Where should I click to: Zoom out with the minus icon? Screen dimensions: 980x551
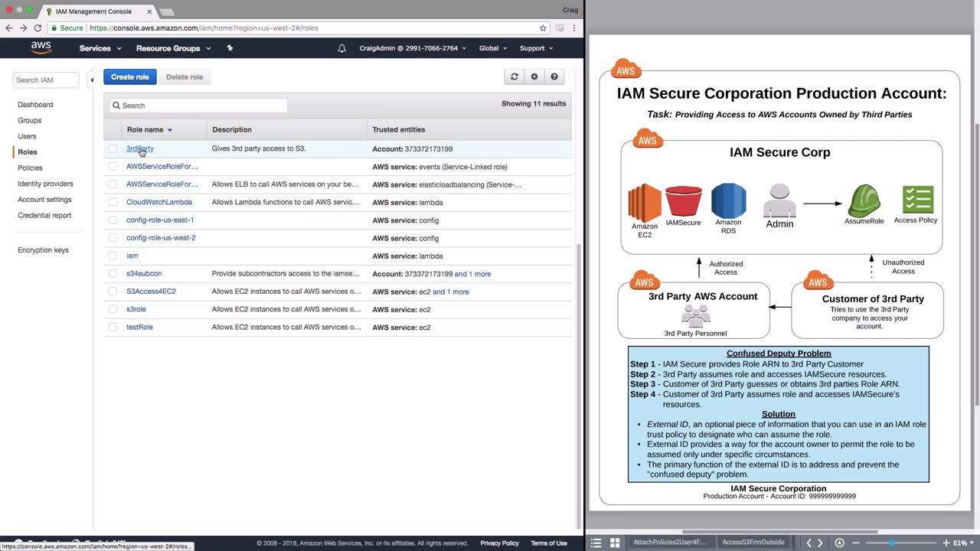click(x=856, y=543)
